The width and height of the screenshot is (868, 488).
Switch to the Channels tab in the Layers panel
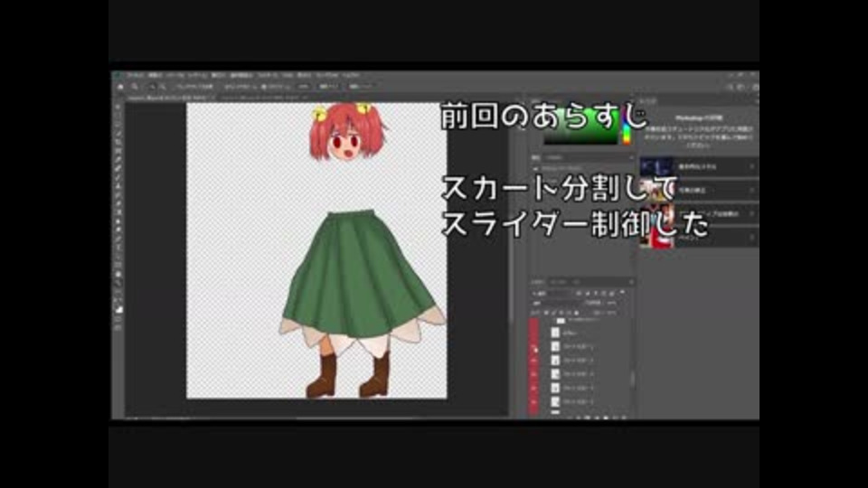click(x=558, y=282)
